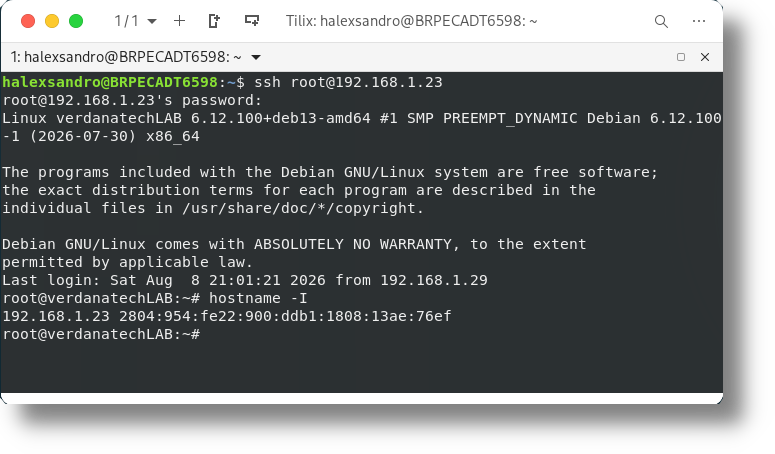775x454 pixels.
Task: Add a new session with plus icon
Action: (179, 21)
